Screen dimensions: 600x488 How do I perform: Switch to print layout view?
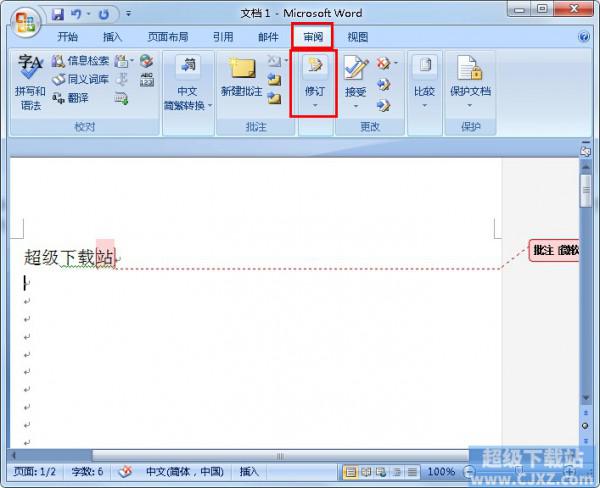point(350,472)
